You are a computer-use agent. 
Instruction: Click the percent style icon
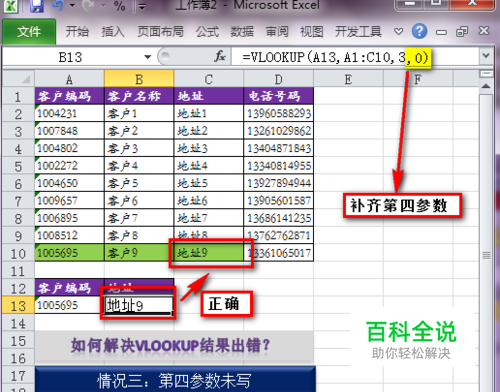[119, 6]
